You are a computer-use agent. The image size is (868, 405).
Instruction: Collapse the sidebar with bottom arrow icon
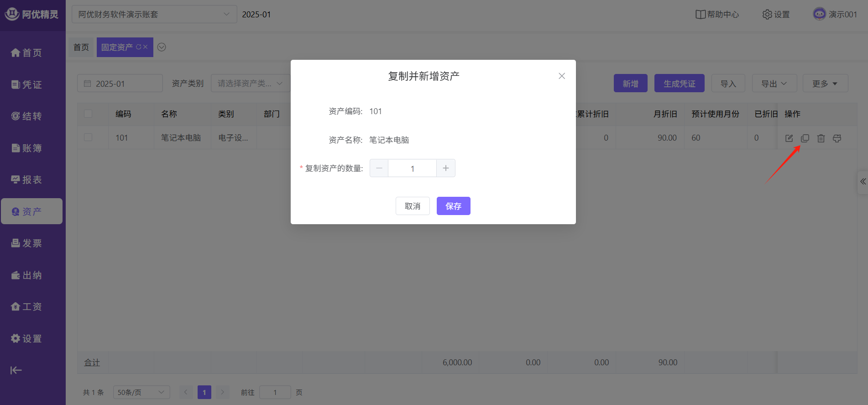(16, 370)
